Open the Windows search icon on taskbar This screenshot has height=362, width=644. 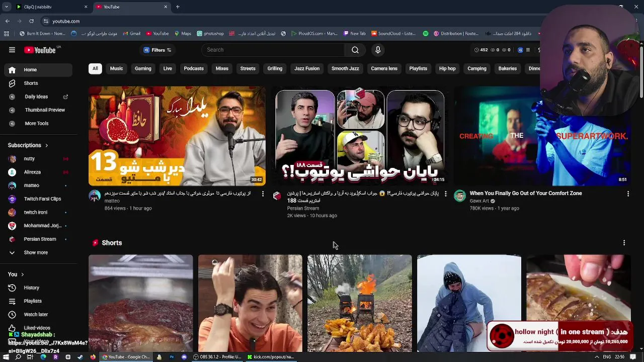click(x=18, y=357)
